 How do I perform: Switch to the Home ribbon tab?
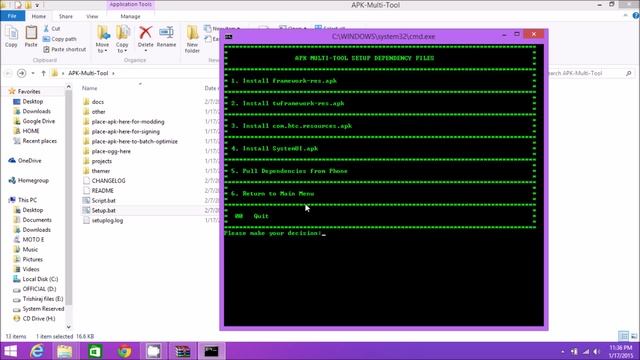(x=39, y=16)
